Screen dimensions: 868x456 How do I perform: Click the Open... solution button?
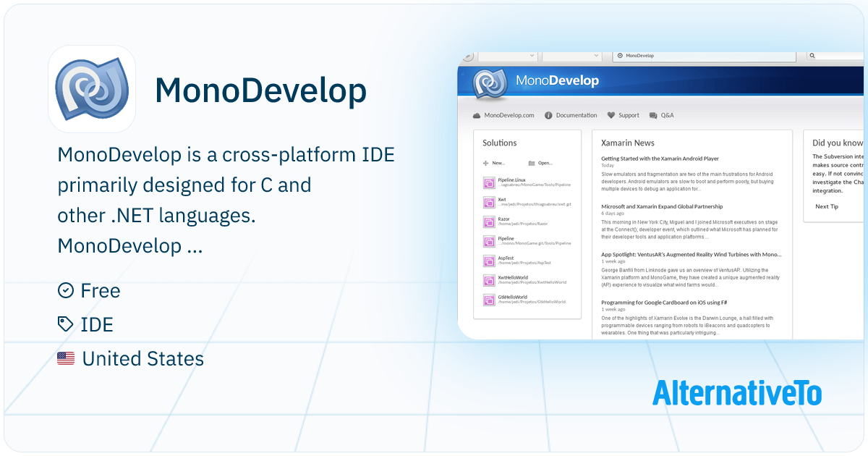pos(540,164)
